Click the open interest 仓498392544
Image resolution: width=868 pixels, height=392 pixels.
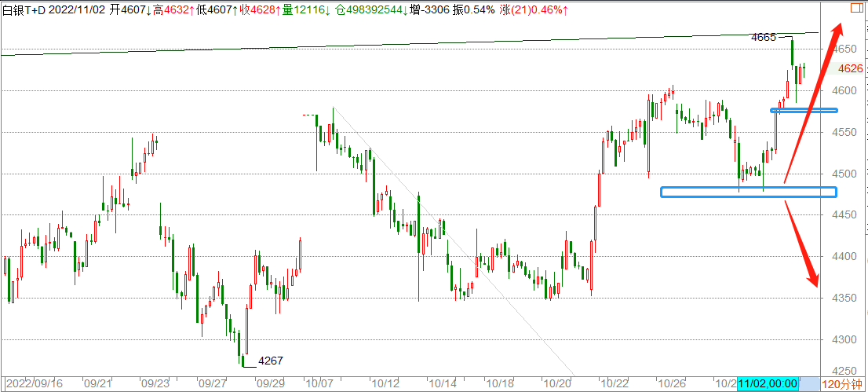click(x=370, y=9)
